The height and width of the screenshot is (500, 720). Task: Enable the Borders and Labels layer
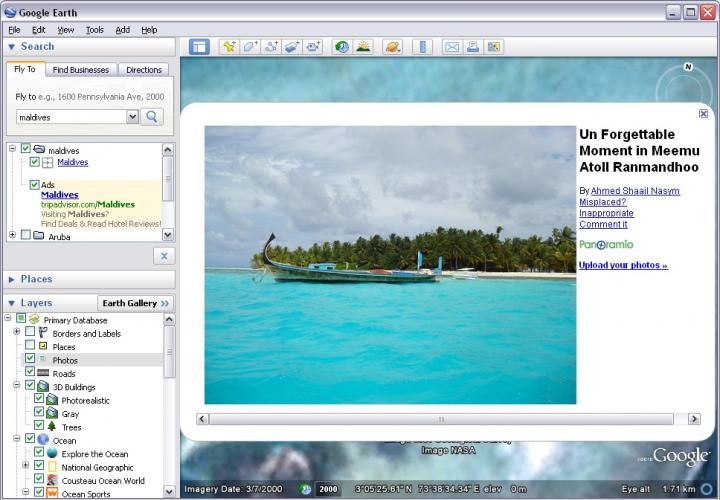pyautogui.click(x=30, y=333)
